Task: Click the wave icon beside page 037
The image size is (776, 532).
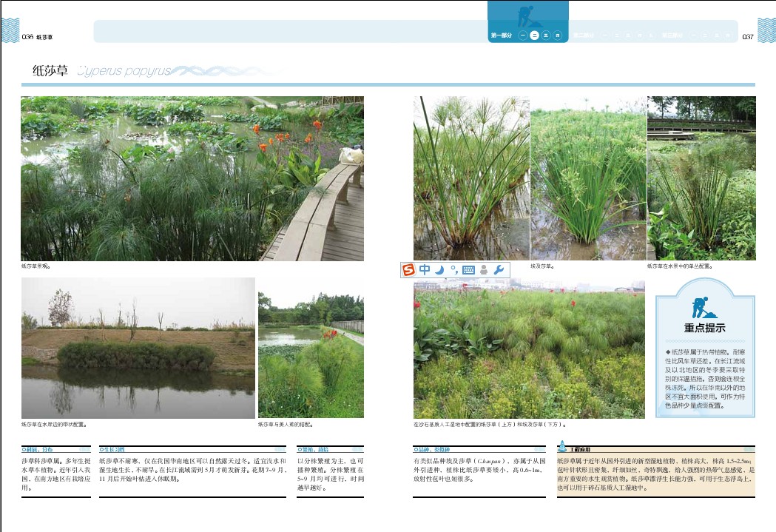Action: [765, 30]
